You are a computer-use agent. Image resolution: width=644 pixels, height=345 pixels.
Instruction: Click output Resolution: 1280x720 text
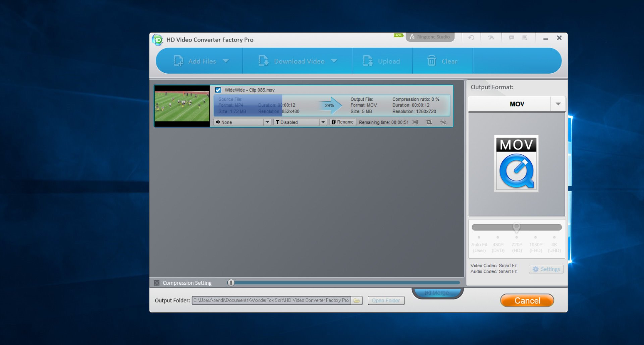414,111
